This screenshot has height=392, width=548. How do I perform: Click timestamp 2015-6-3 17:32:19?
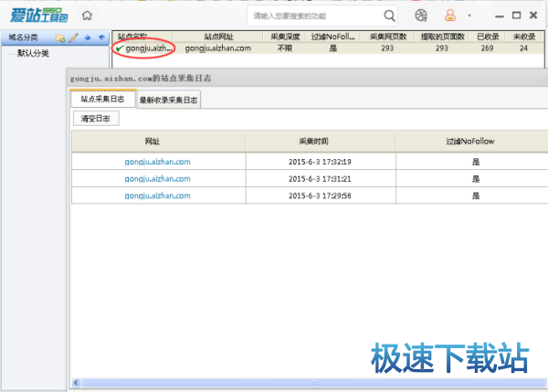320,162
